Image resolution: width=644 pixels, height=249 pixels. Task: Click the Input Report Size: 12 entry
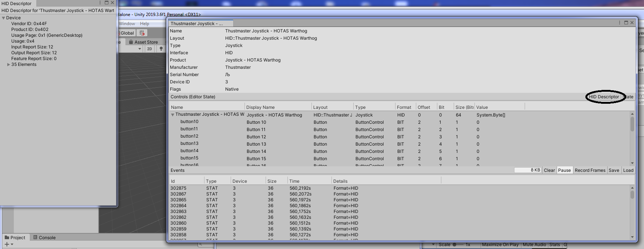pyautogui.click(x=32, y=47)
